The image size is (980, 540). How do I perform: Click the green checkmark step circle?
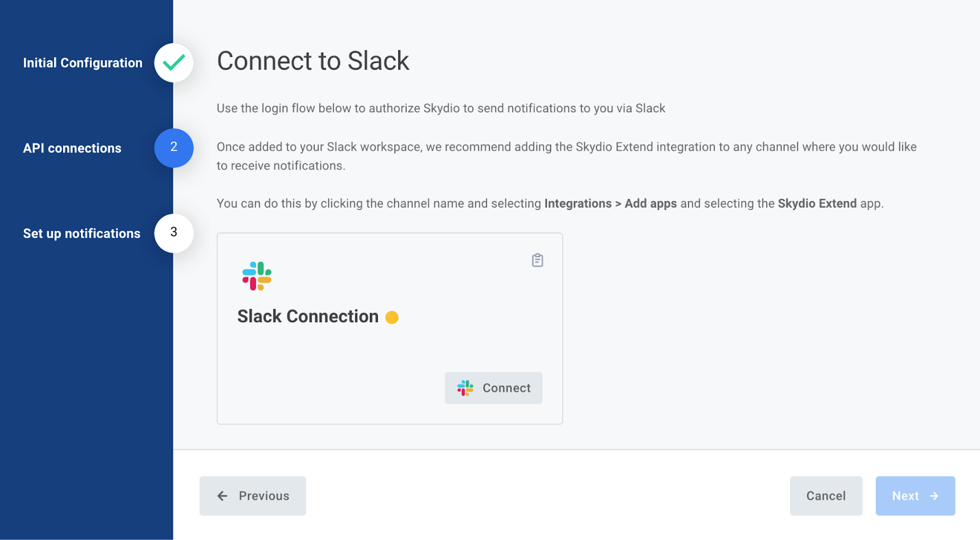click(174, 62)
